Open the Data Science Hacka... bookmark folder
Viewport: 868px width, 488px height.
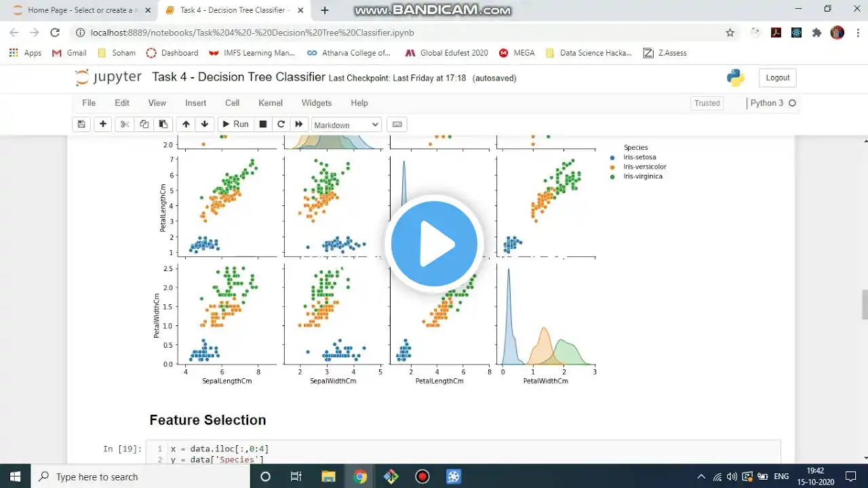(589, 53)
